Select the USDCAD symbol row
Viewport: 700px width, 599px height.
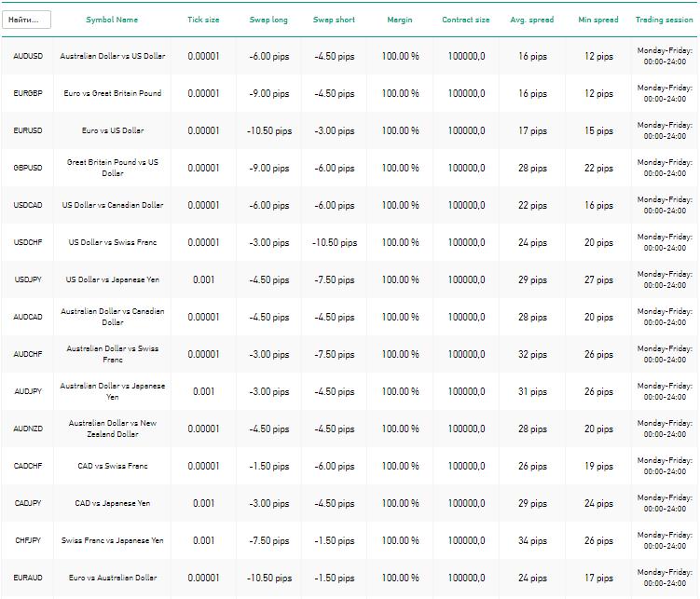pyautogui.click(x=28, y=206)
